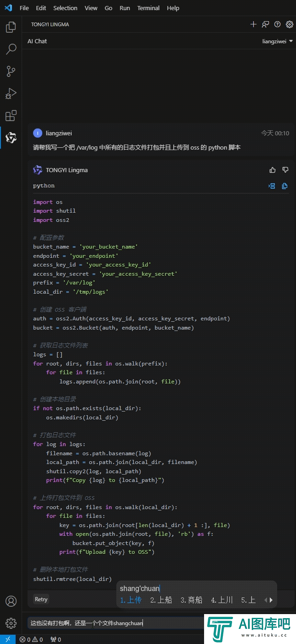Screen dimensions: 296x644
Task: Click the os.makedirs(local_dir) line
Action: 82,418
